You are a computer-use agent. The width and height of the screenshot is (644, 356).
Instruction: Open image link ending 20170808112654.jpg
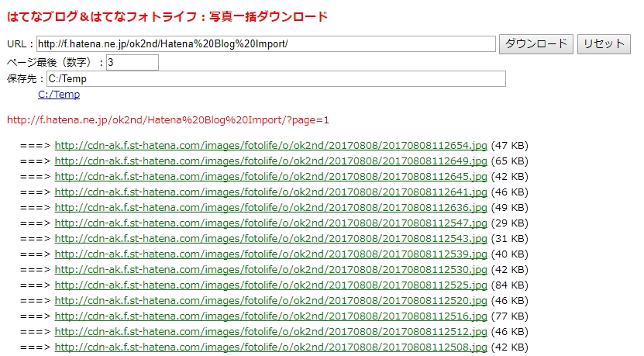(x=270, y=146)
